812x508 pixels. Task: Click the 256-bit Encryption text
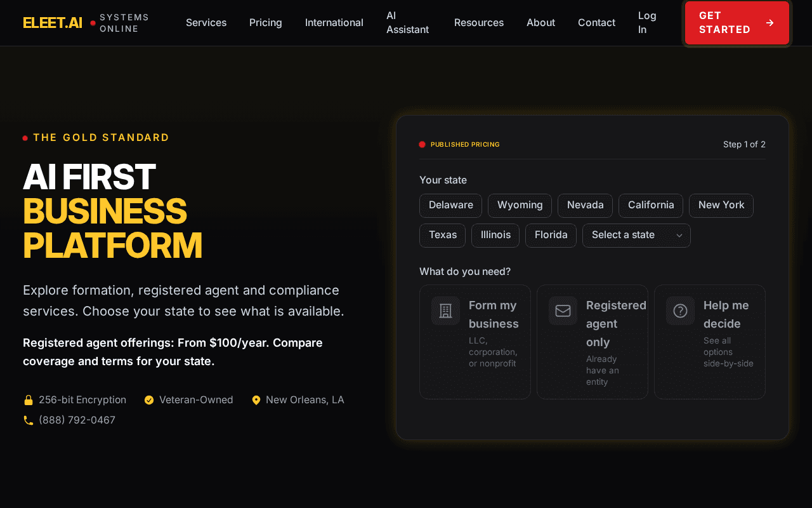[x=82, y=400]
